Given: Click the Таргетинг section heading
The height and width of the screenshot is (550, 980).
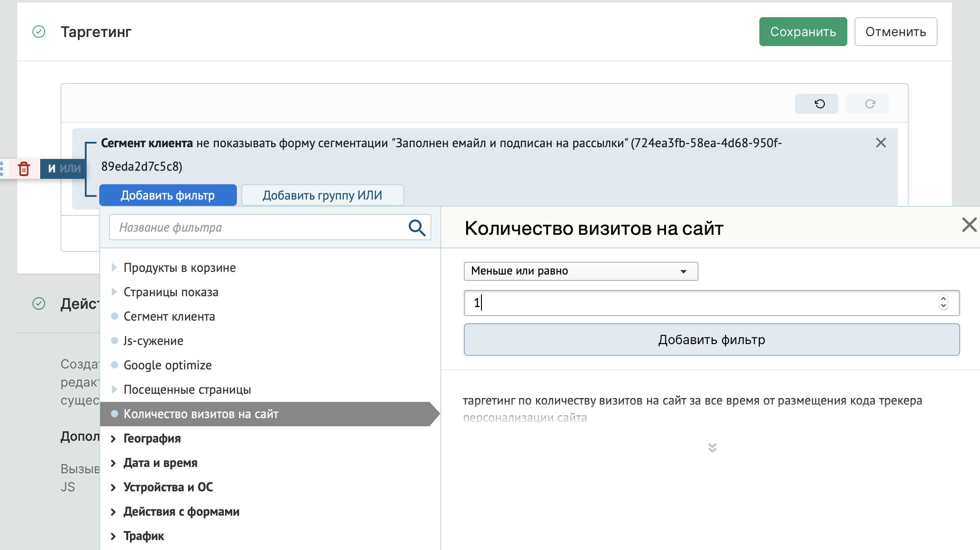Looking at the screenshot, I should 96,32.
